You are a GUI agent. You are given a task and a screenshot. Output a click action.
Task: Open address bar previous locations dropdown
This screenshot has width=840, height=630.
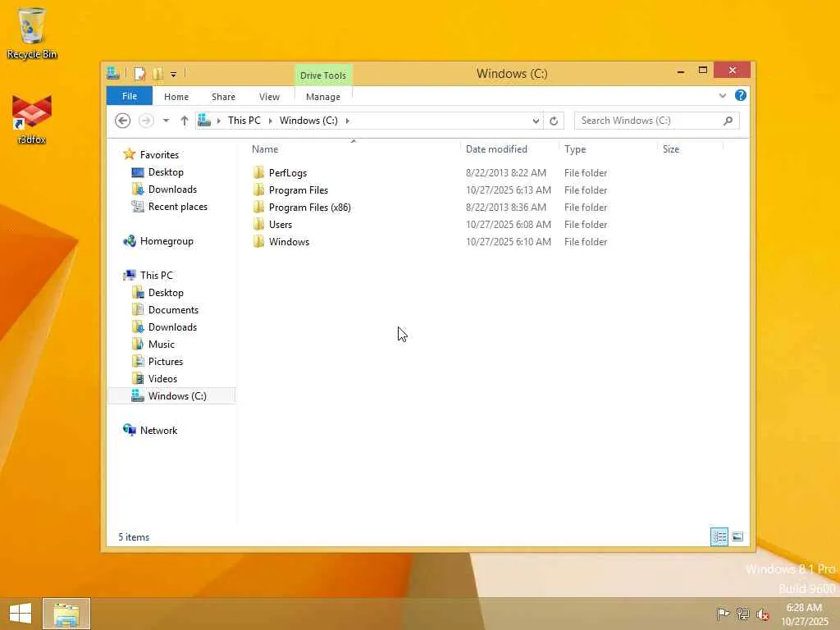(536, 121)
